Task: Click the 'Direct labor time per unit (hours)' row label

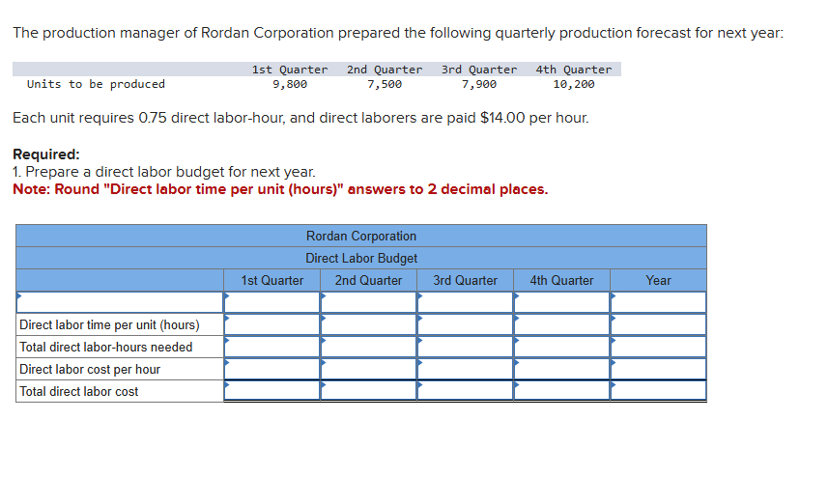Action: coord(109,325)
